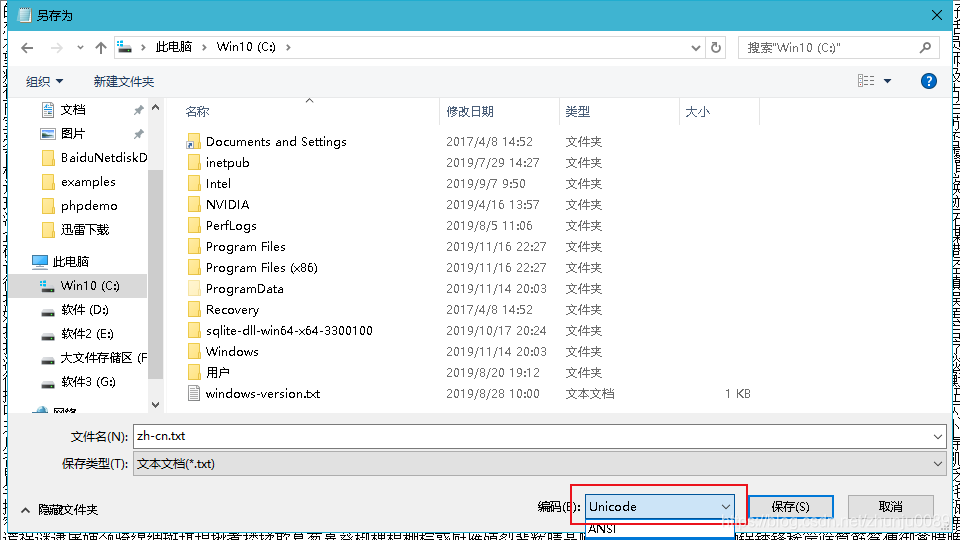The height and width of the screenshot is (540, 960).
Task: Click the forward navigation arrow
Action: point(56,48)
